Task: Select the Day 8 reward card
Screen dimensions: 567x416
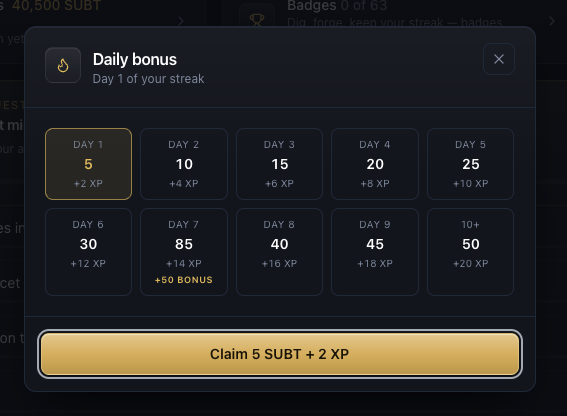Action: click(x=279, y=252)
